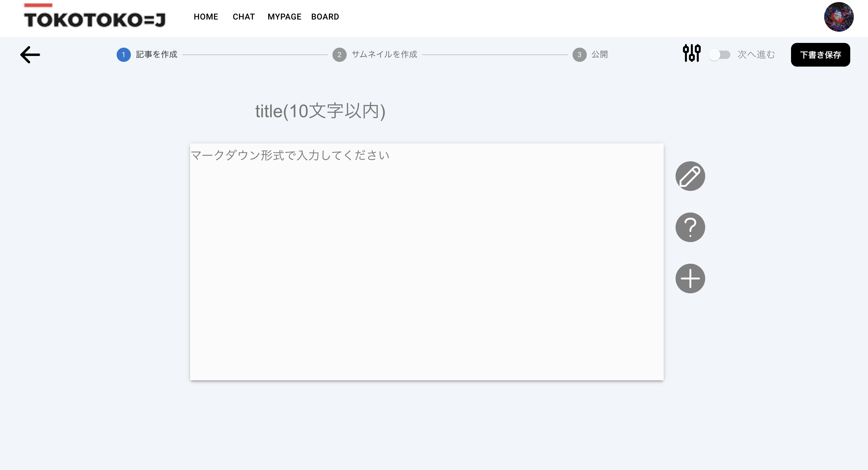Select step 1 記事を作成 indicator
This screenshot has width=868, height=470.
point(123,54)
